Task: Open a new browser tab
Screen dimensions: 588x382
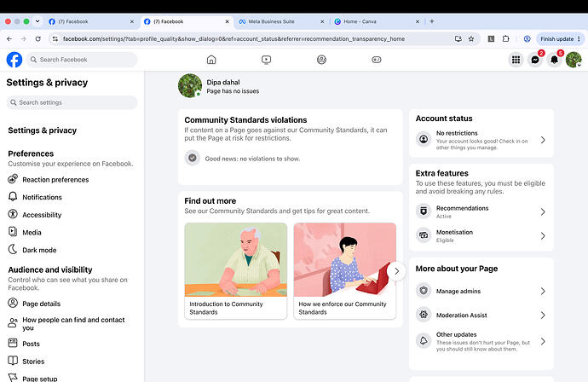Action: 432,21
